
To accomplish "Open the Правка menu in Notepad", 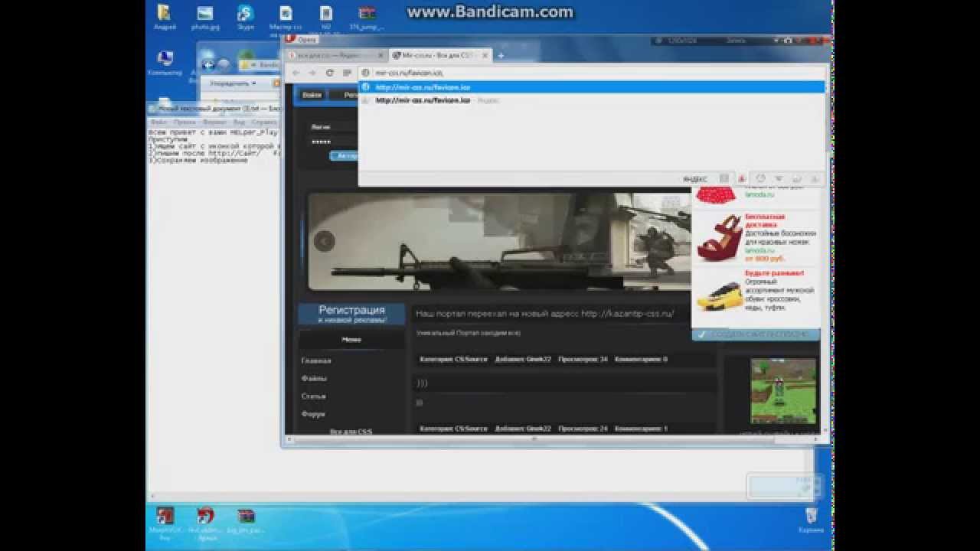I will click(185, 122).
